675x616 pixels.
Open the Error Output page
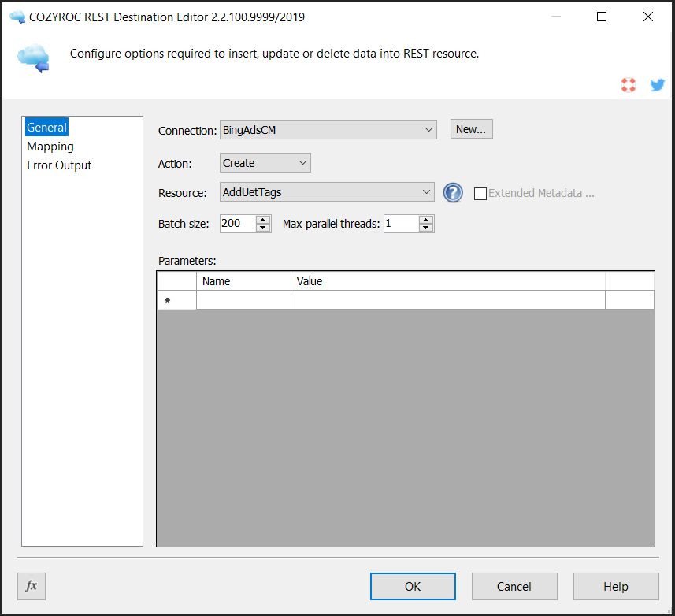(59, 165)
